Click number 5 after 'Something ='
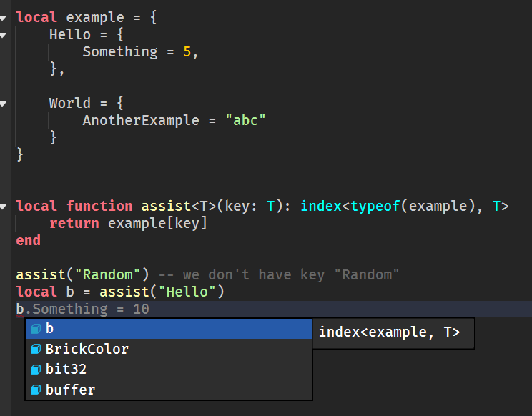 tap(187, 52)
